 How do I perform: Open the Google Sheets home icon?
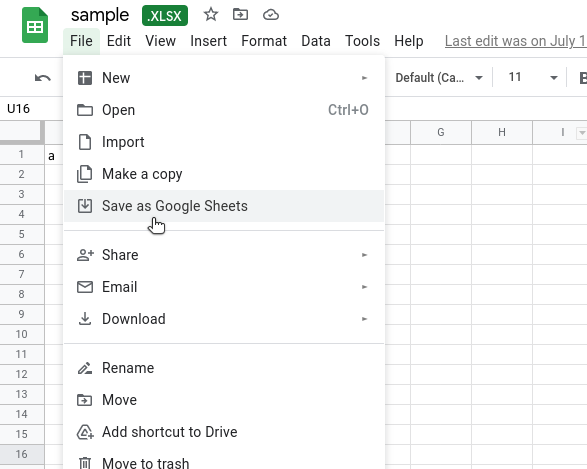pyautogui.click(x=35, y=25)
